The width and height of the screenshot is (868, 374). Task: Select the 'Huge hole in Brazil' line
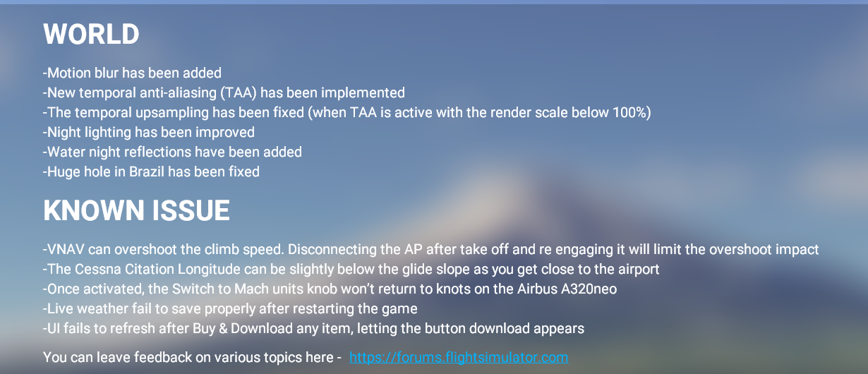pos(151,171)
